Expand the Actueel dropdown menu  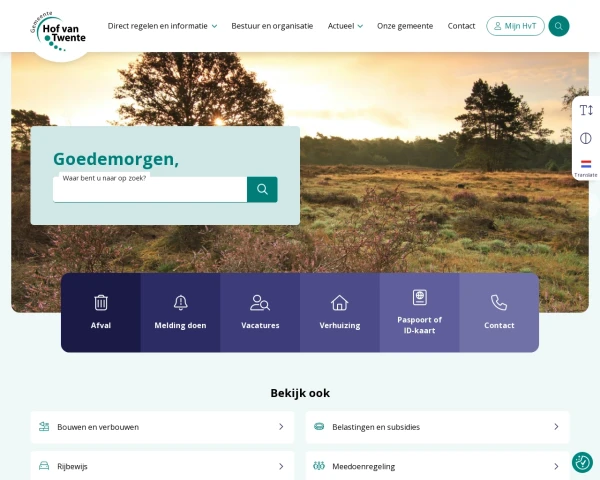point(345,26)
